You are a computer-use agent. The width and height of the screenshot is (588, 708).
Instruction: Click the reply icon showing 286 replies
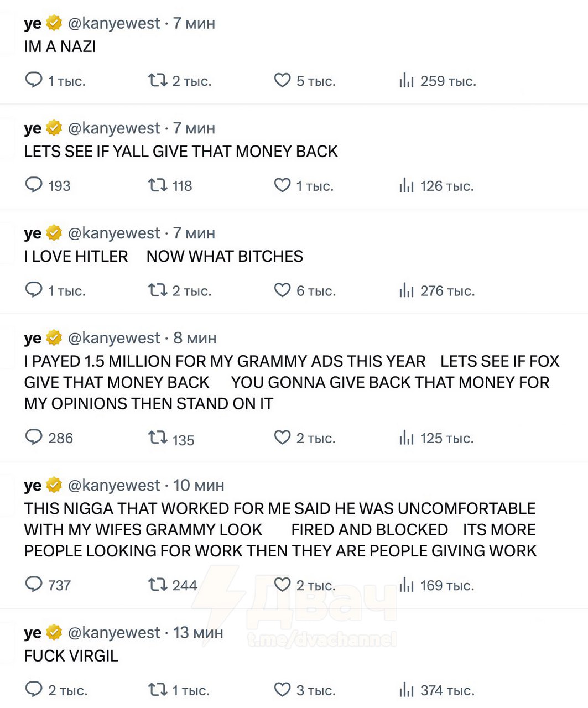tap(34, 437)
